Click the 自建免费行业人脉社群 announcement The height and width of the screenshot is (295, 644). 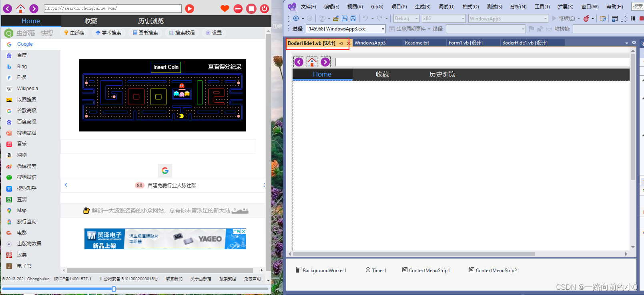[172, 186]
